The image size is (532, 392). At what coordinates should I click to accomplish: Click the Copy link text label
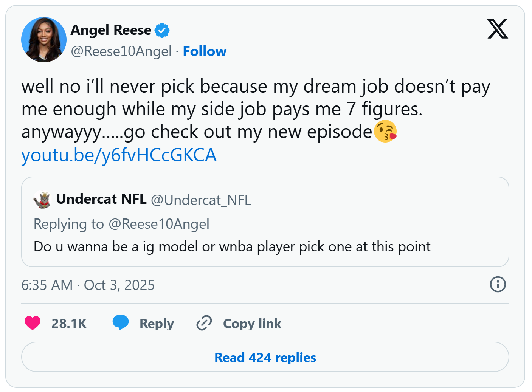[x=252, y=324]
